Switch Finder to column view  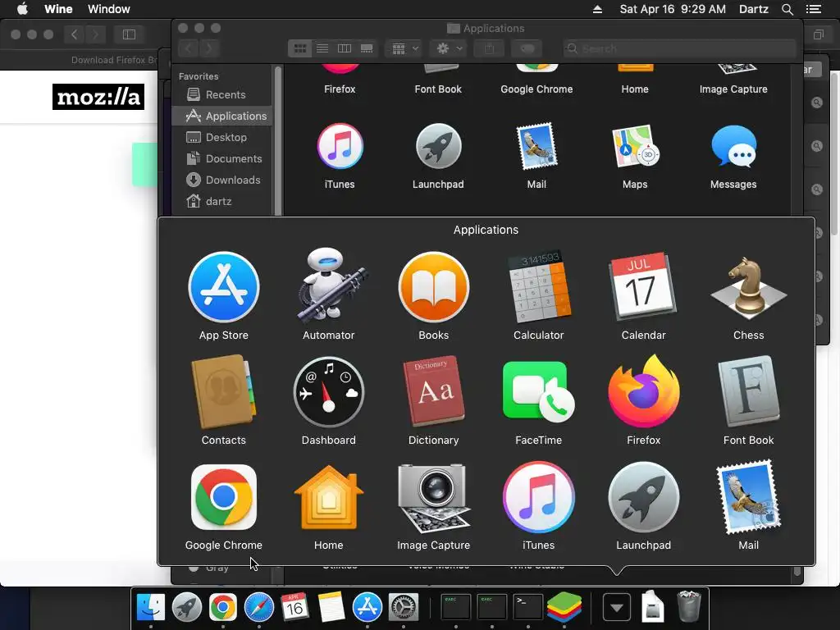[345, 48]
